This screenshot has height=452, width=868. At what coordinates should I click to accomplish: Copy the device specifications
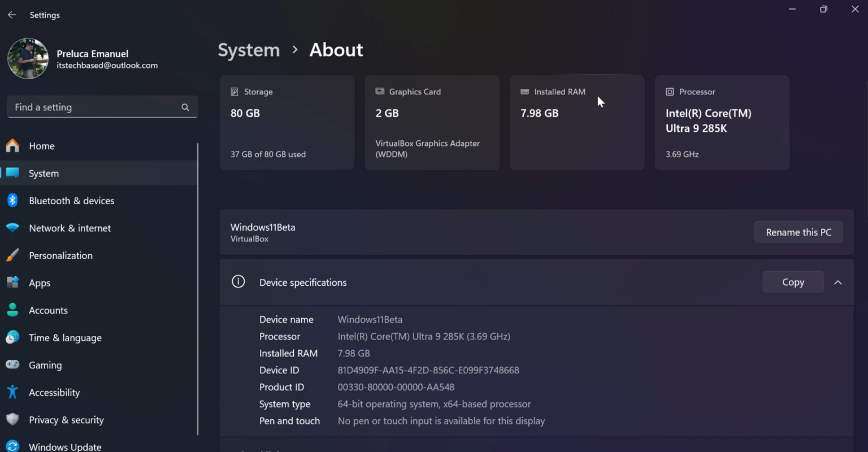[792, 282]
